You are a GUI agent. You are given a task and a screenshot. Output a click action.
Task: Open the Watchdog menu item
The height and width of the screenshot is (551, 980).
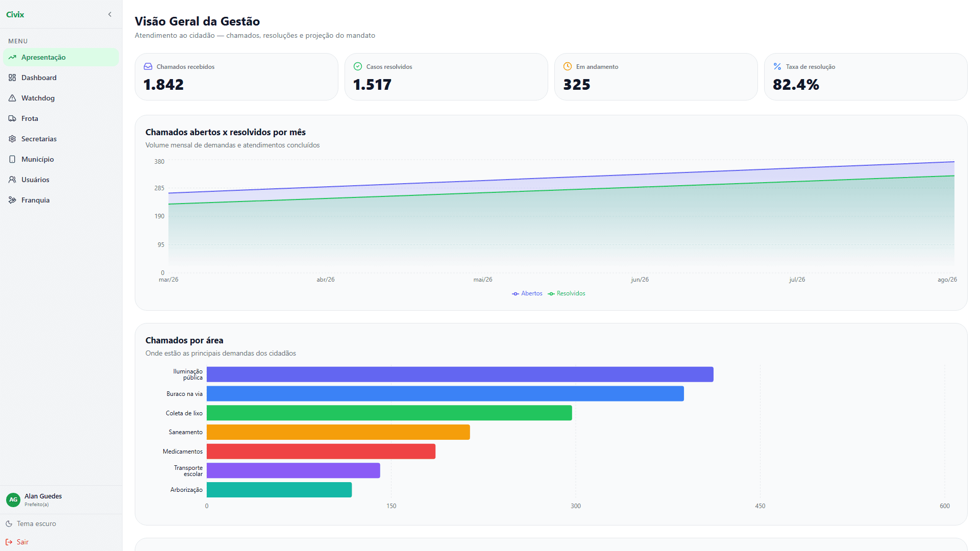(61, 98)
